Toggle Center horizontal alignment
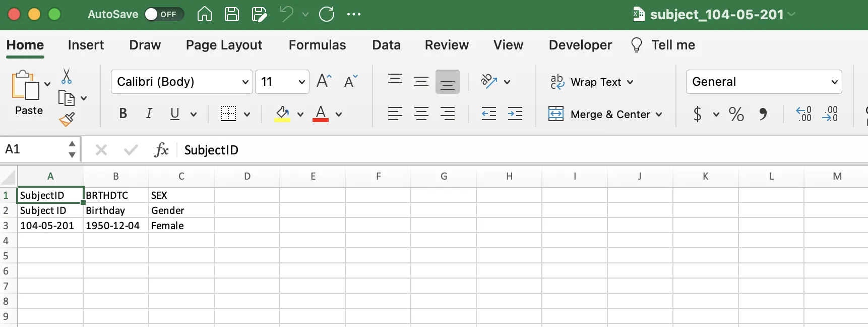 click(x=421, y=114)
